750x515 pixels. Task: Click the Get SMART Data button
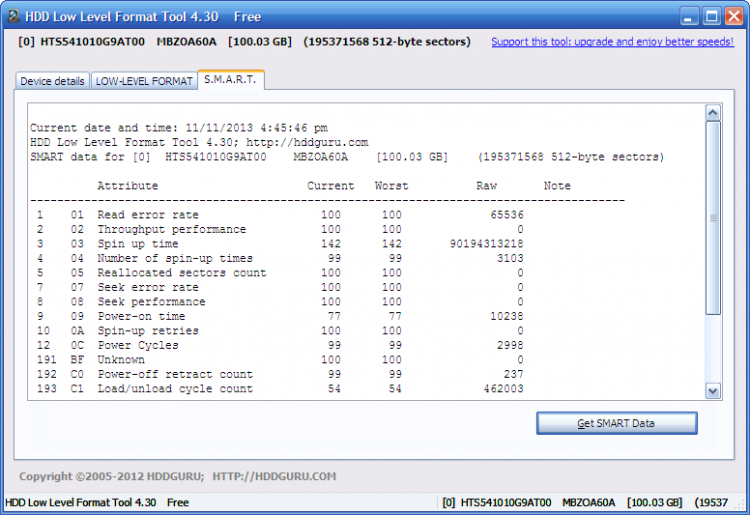click(617, 423)
